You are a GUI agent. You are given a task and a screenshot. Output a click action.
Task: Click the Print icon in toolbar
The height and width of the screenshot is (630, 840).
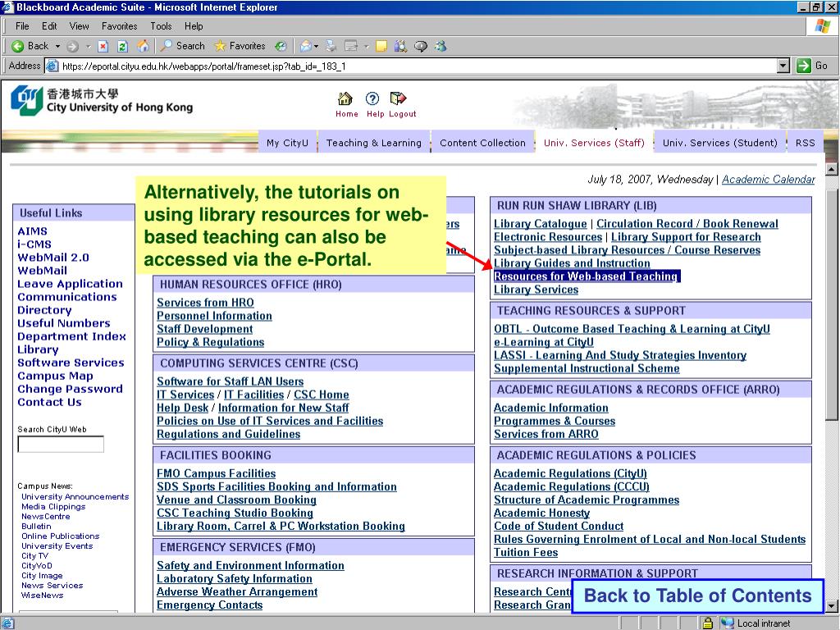point(331,47)
